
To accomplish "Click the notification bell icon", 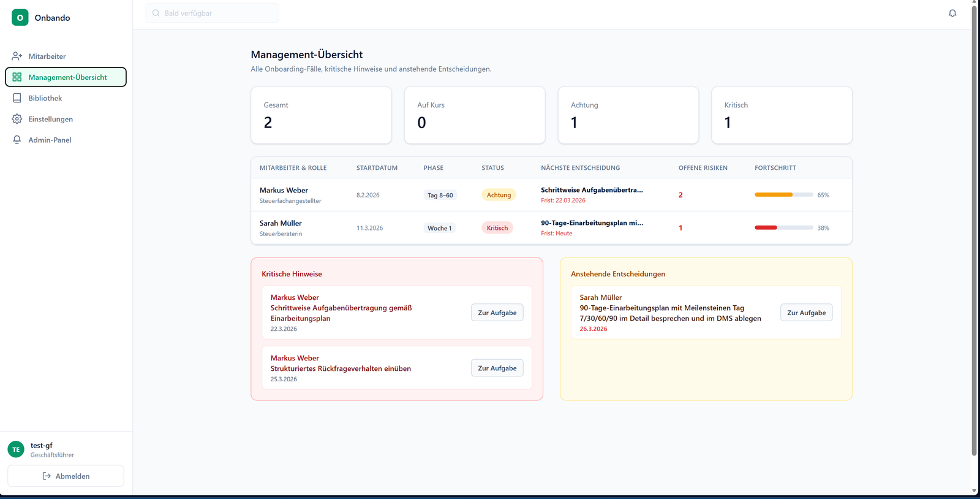I will (x=952, y=13).
